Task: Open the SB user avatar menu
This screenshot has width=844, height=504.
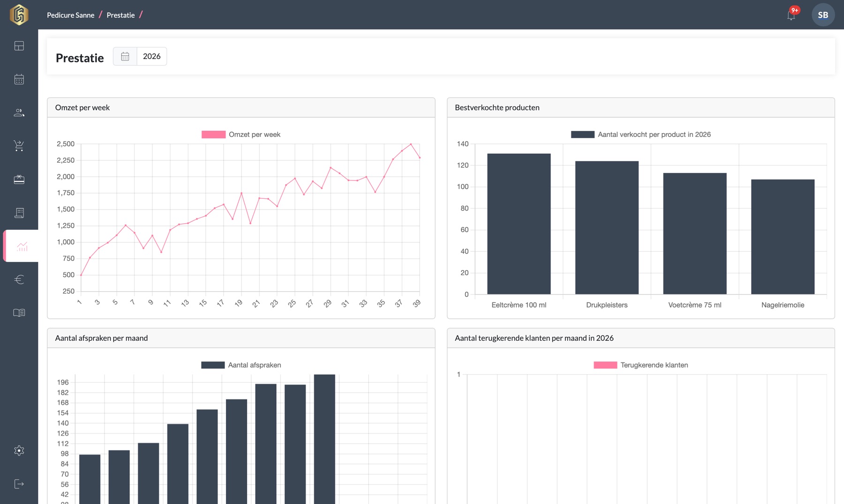Action: [x=823, y=15]
